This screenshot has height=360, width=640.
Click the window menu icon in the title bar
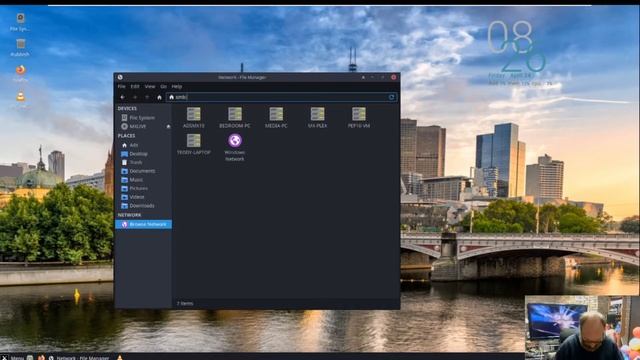(120, 77)
